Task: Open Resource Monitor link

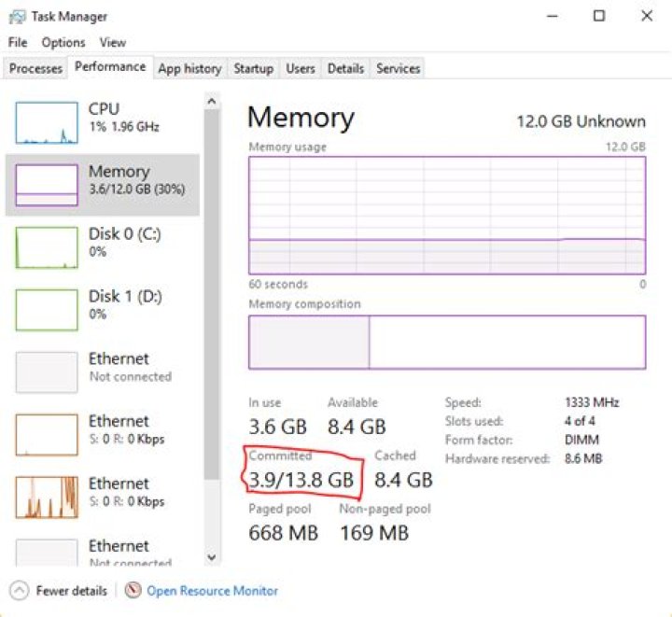Action: tap(212, 591)
